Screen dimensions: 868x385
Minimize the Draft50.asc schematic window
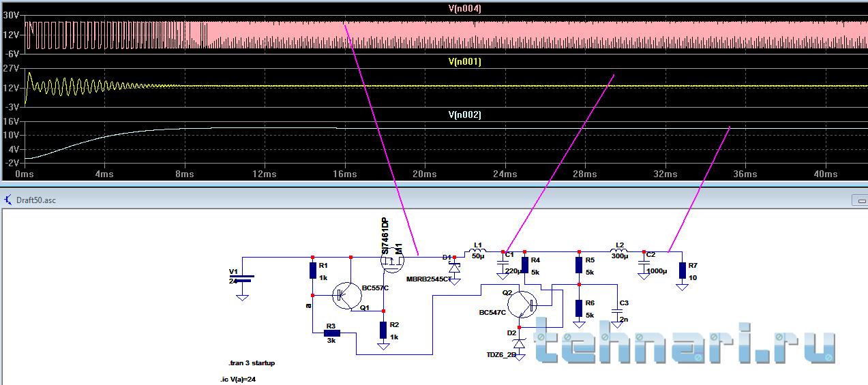coord(858,200)
